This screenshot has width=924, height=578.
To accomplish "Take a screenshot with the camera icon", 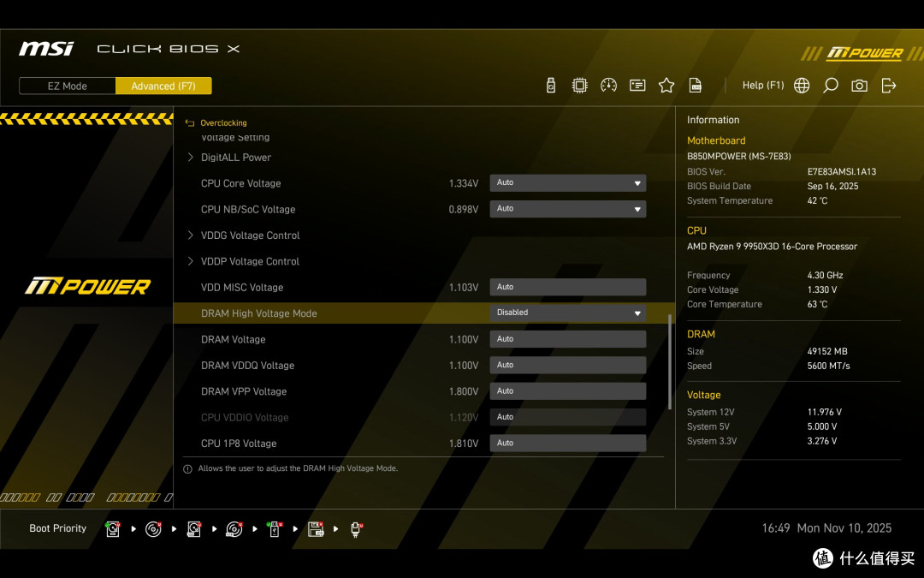I will [859, 86].
